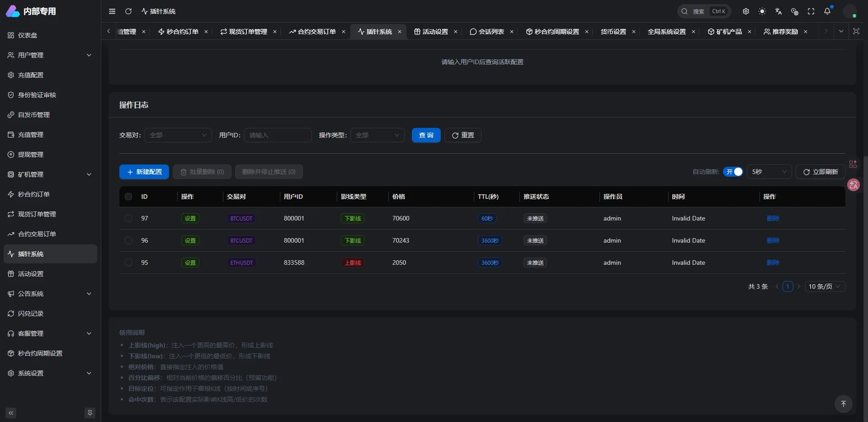868x422 pixels.
Task: Check the select-all checkbox in table header
Action: coord(128,197)
